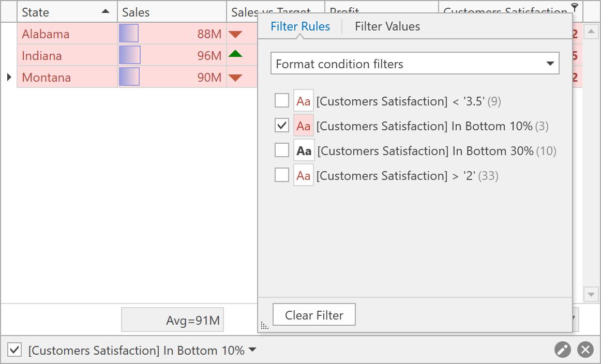
Task: Check the Customers Satisfaction < '3.5' filter
Action: click(282, 101)
